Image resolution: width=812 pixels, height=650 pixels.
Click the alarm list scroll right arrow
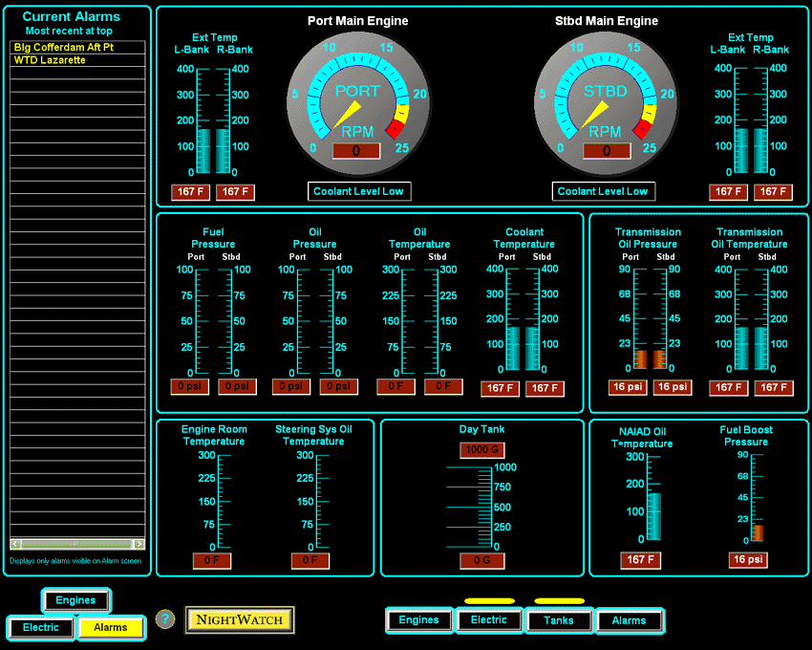click(x=139, y=544)
